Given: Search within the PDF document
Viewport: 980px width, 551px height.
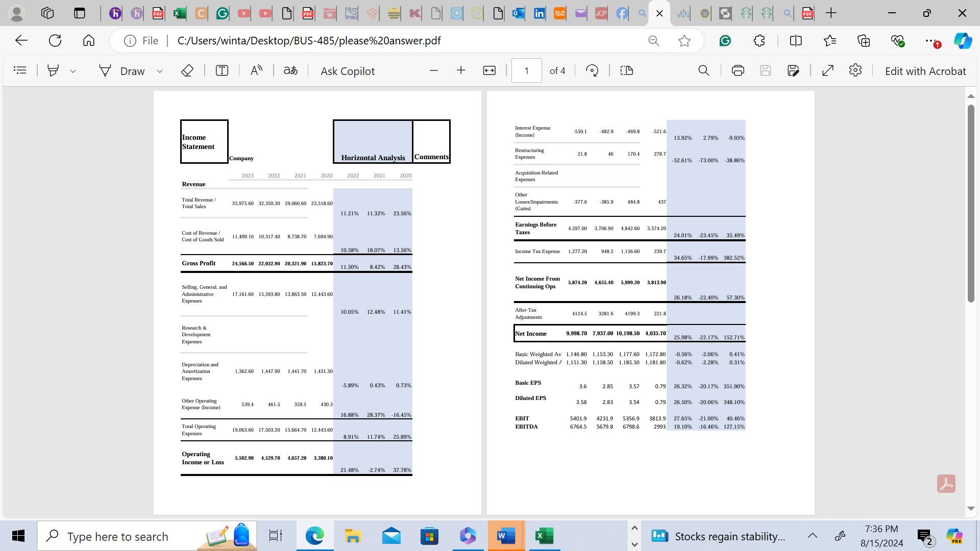Looking at the screenshot, I should (703, 71).
